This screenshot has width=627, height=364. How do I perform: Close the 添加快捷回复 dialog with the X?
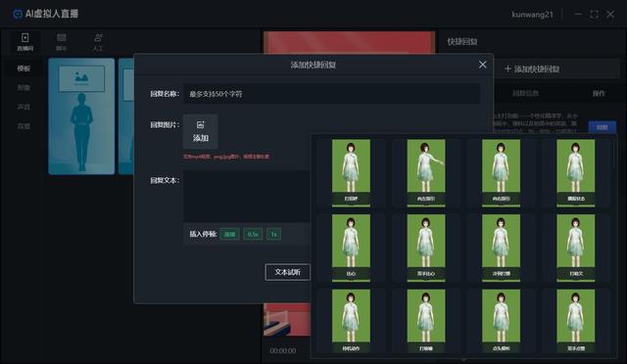pos(483,65)
